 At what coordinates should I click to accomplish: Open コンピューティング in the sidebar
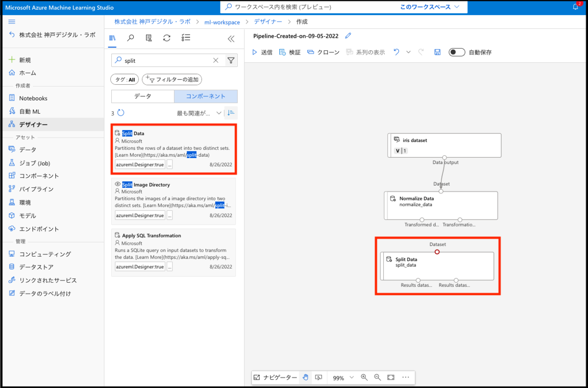point(45,254)
